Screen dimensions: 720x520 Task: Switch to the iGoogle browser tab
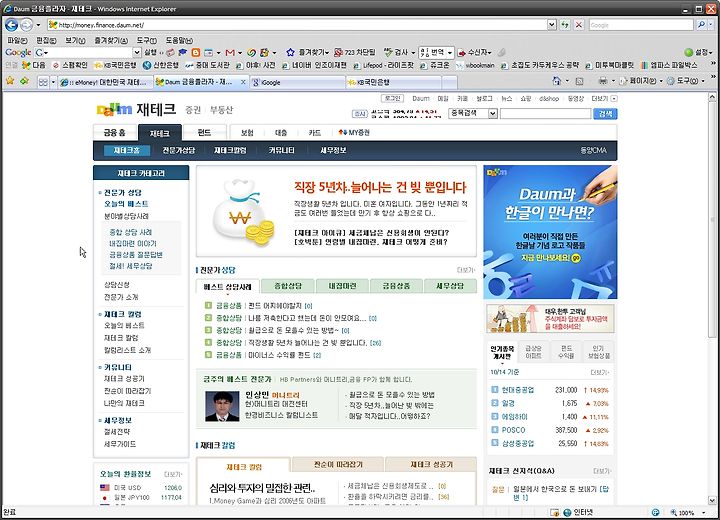pos(298,82)
